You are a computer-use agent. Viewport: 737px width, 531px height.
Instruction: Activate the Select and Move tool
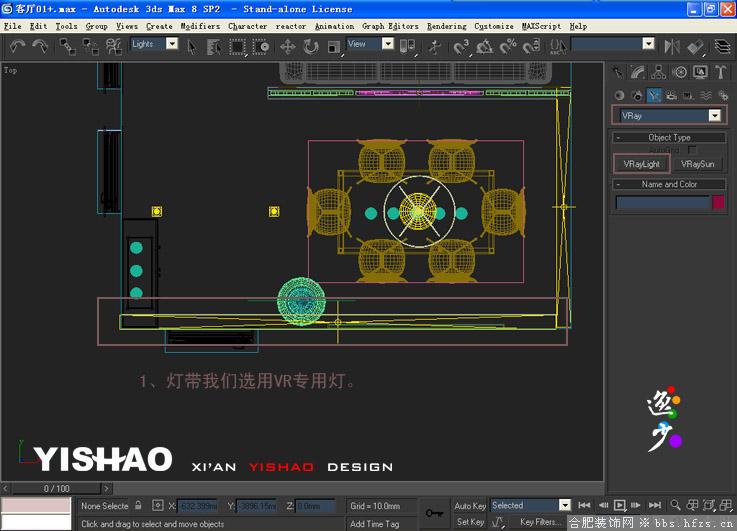[x=287, y=47]
